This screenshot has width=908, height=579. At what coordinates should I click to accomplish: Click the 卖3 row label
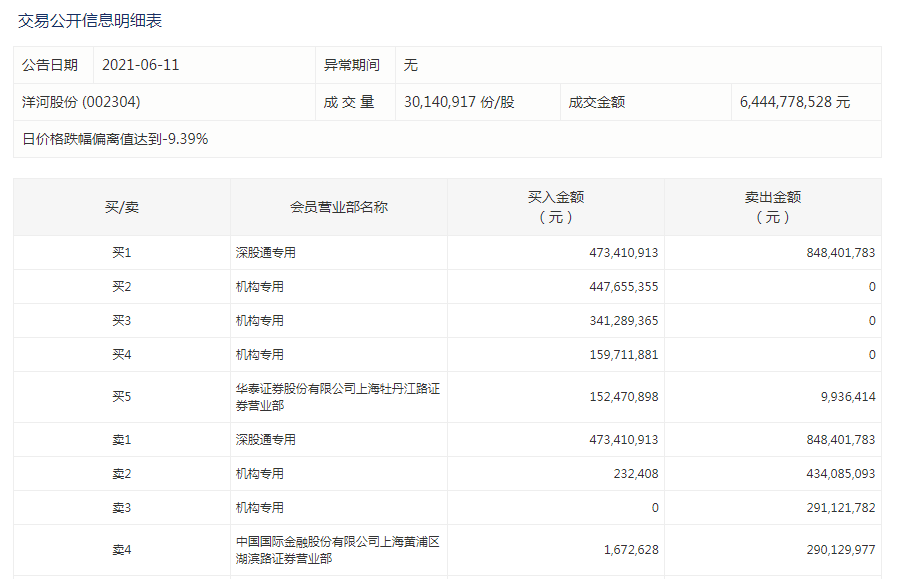coord(122,508)
